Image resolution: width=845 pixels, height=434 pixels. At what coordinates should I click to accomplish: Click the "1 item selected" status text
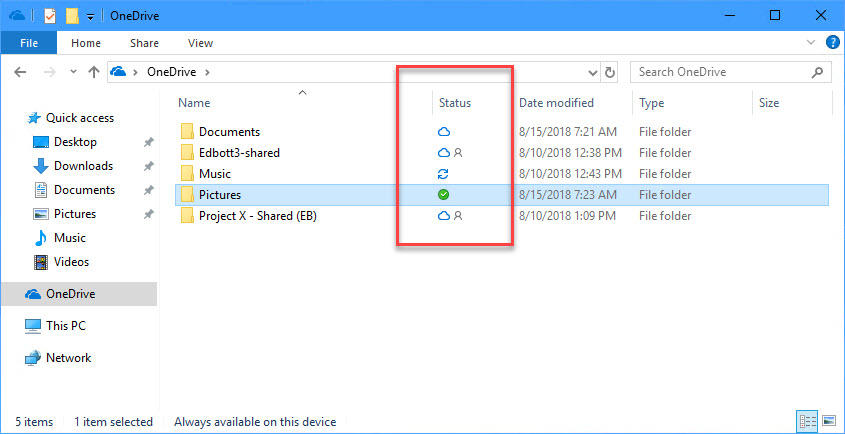tap(113, 422)
